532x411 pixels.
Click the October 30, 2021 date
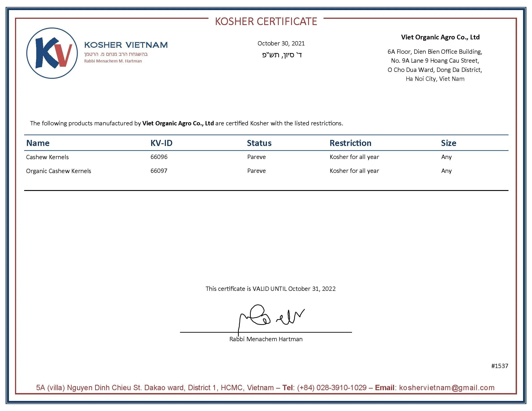click(x=281, y=43)
